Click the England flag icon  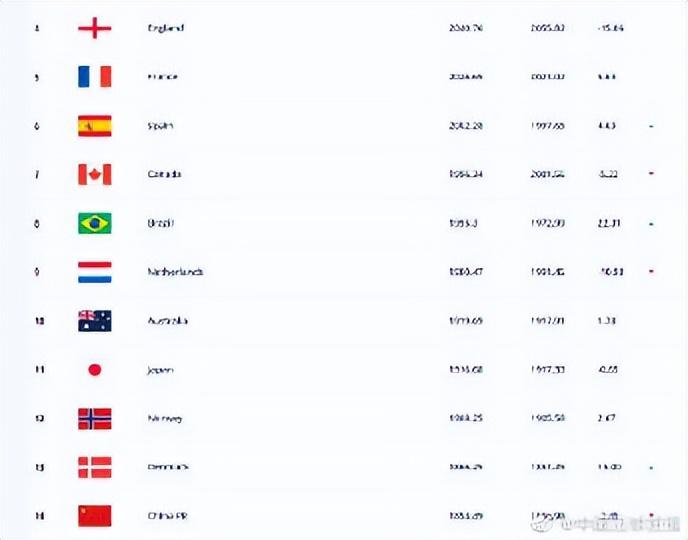click(95, 28)
